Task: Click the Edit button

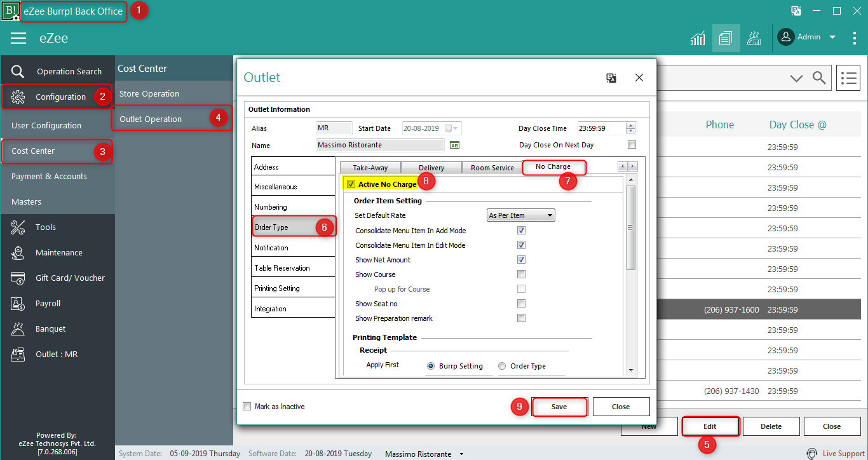Action: pos(710,426)
